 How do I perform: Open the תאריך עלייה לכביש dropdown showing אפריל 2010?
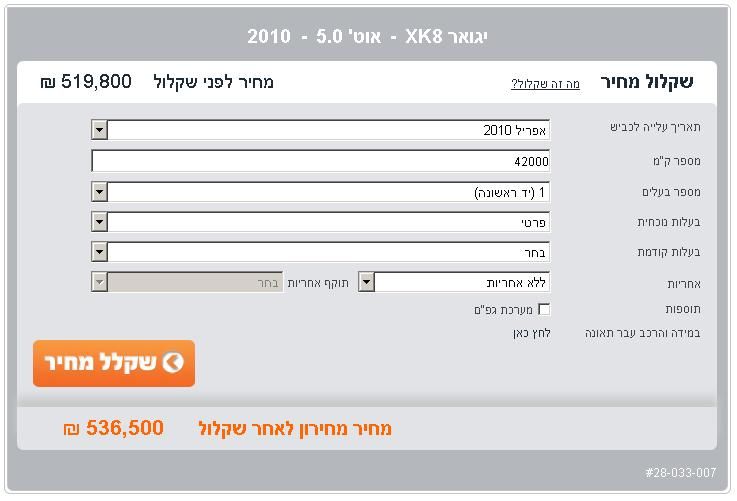(99, 130)
